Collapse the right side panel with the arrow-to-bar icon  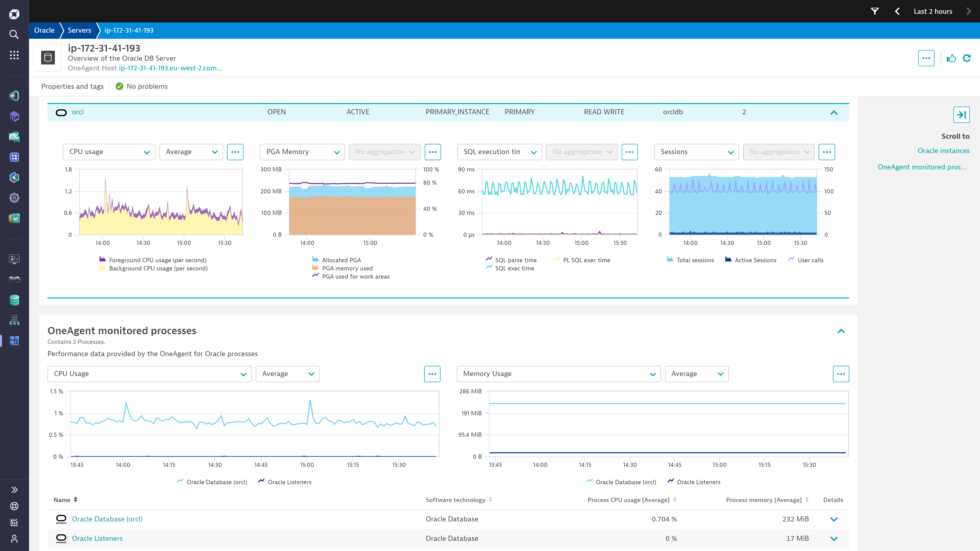click(x=961, y=115)
